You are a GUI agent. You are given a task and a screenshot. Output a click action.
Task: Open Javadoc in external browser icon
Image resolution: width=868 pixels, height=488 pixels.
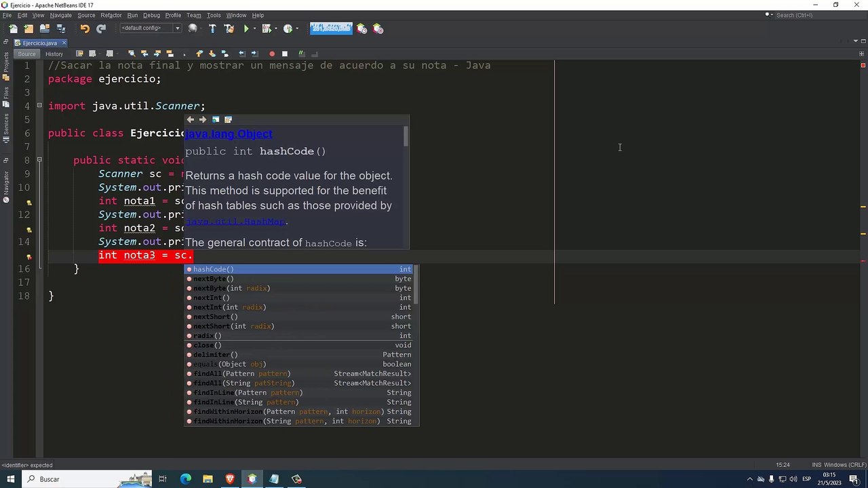click(x=216, y=119)
